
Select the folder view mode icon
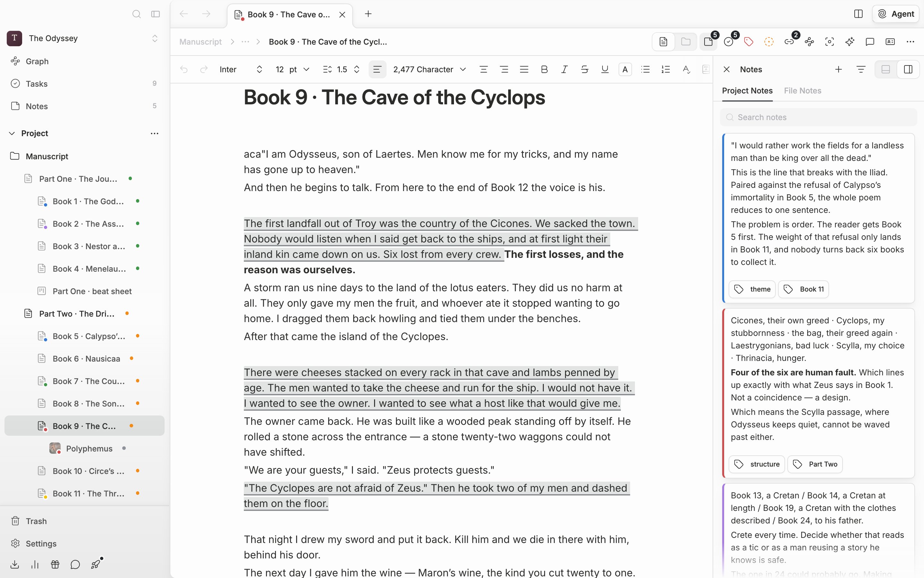686,42
